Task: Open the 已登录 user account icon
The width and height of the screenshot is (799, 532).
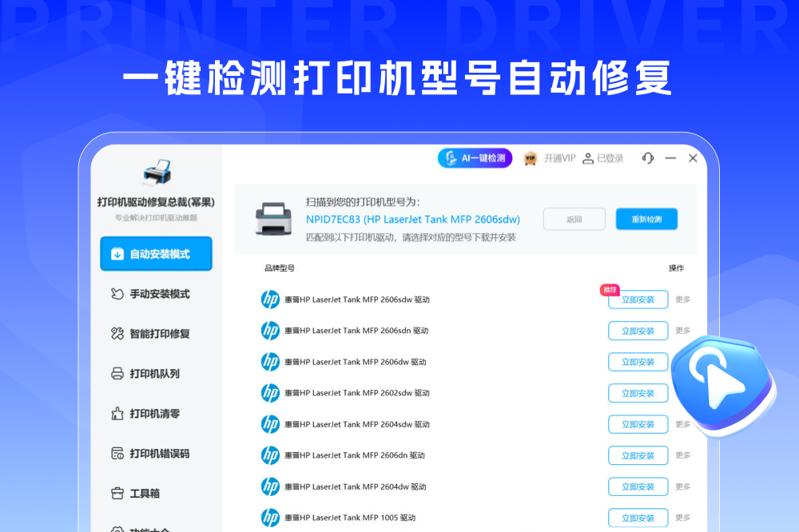Action: 588,158
